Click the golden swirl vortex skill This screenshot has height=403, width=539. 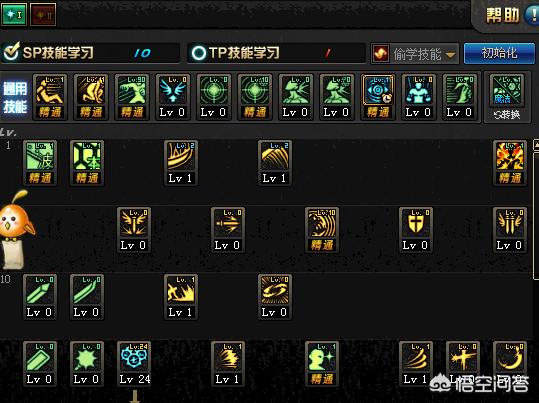coord(275,297)
